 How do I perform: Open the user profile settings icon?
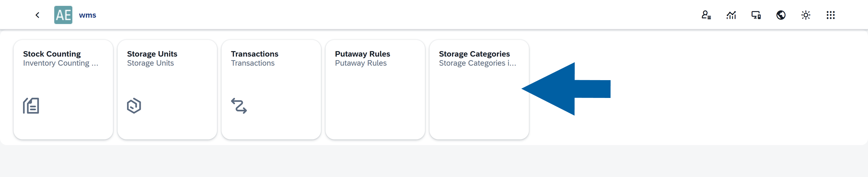pyautogui.click(x=706, y=15)
